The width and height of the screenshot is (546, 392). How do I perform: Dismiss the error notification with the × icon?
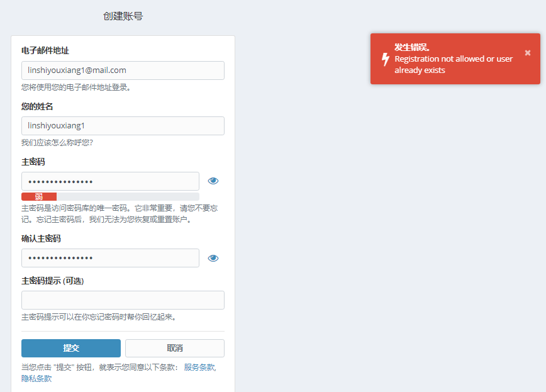(x=527, y=53)
